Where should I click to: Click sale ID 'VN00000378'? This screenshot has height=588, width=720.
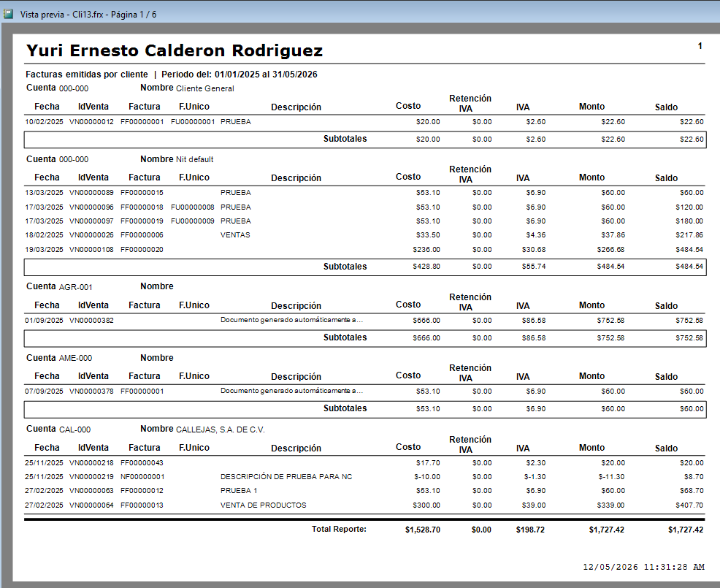pos(91,391)
